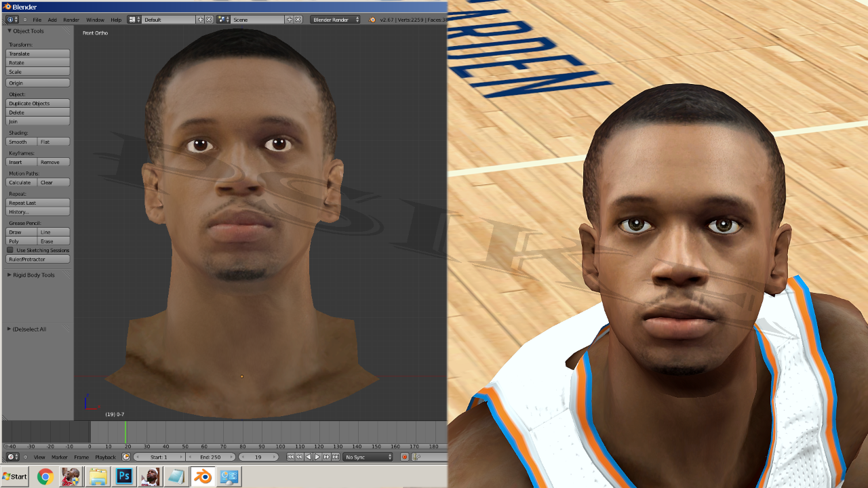Open the Blender Render engine dropdown
868x488 pixels.
pyautogui.click(x=335, y=20)
